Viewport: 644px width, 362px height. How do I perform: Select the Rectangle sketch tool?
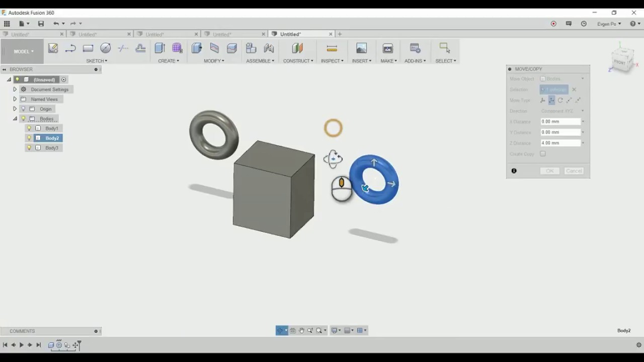[x=88, y=48]
